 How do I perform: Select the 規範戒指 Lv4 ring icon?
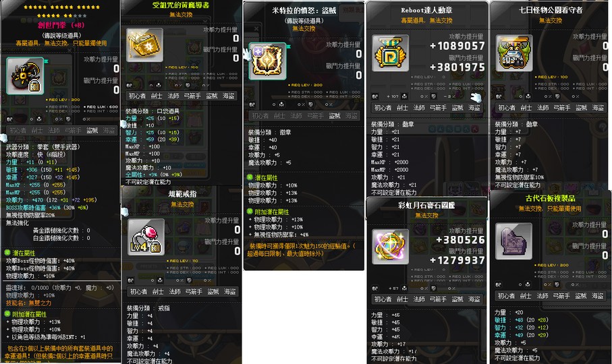tap(146, 237)
